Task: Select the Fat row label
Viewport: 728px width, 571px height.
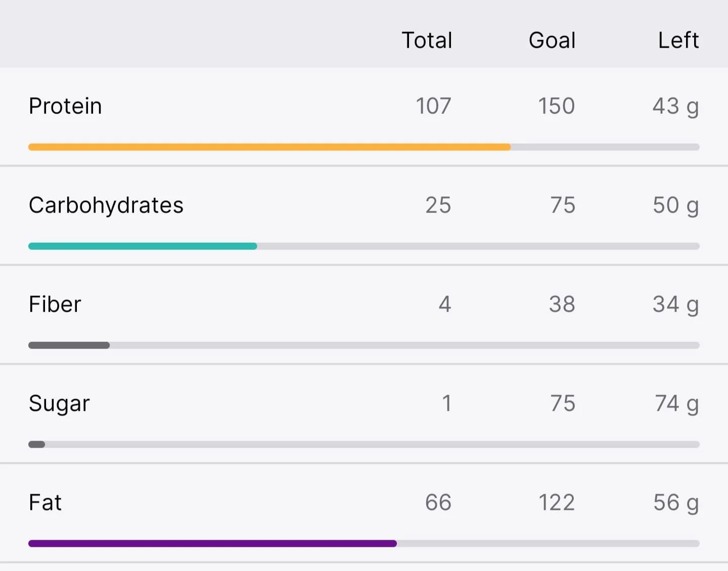Action: click(45, 503)
